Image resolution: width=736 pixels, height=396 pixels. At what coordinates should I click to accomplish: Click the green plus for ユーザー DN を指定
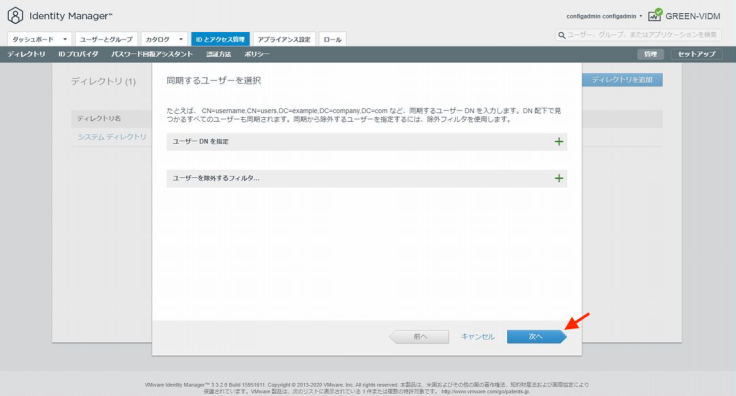(x=559, y=142)
